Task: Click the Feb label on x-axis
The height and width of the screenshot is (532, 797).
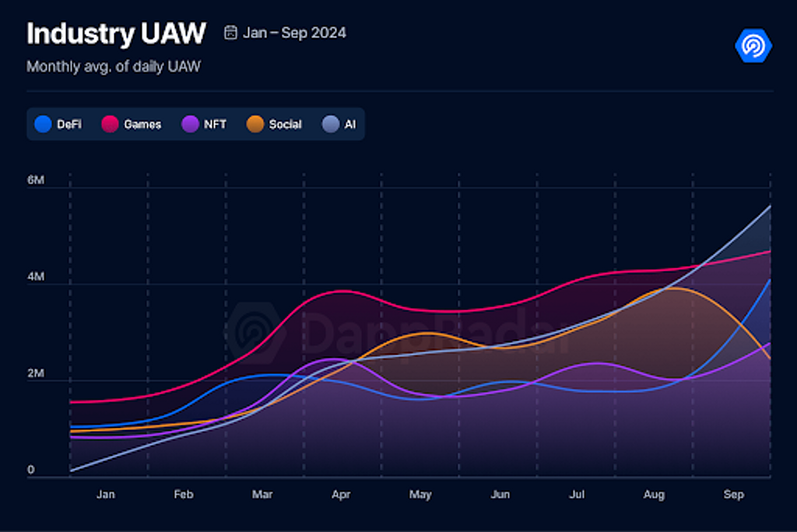Action: pyautogui.click(x=184, y=495)
